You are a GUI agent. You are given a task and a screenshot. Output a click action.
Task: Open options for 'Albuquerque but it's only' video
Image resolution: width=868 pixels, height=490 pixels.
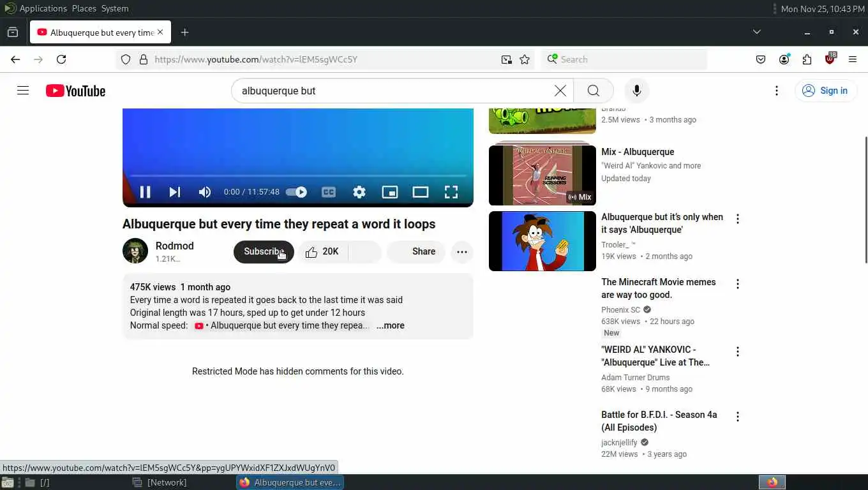click(738, 219)
